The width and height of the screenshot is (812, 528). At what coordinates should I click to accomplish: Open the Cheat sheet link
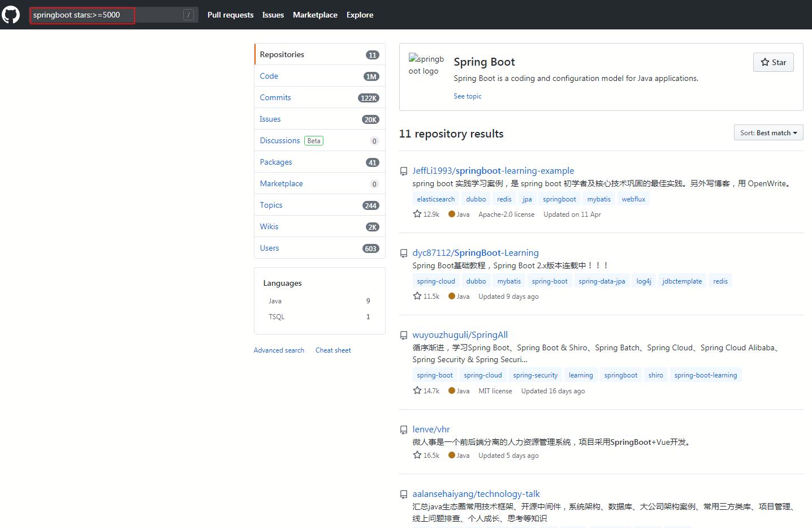pos(333,350)
